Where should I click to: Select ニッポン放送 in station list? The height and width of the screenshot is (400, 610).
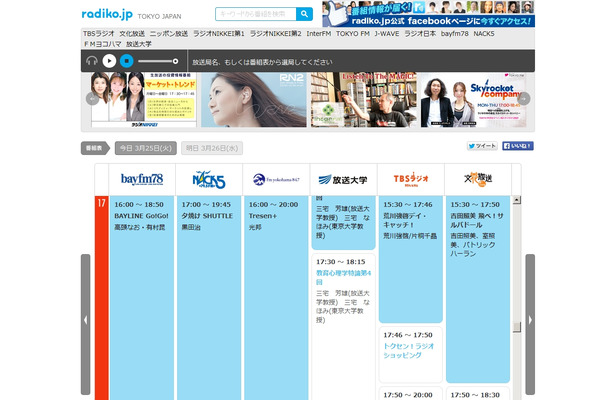[169, 34]
